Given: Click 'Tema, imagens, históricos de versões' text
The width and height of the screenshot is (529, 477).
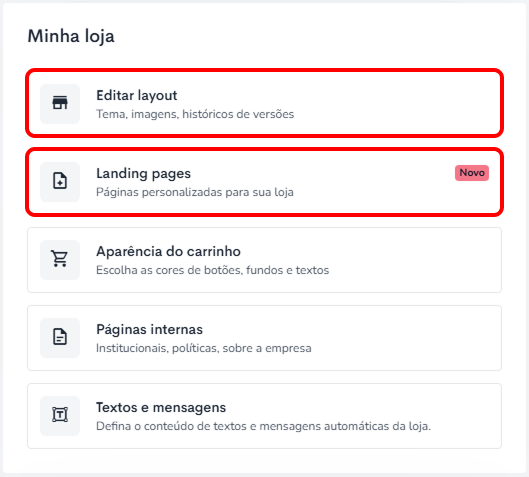Looking at the screenshot, I should coord(195,114).
